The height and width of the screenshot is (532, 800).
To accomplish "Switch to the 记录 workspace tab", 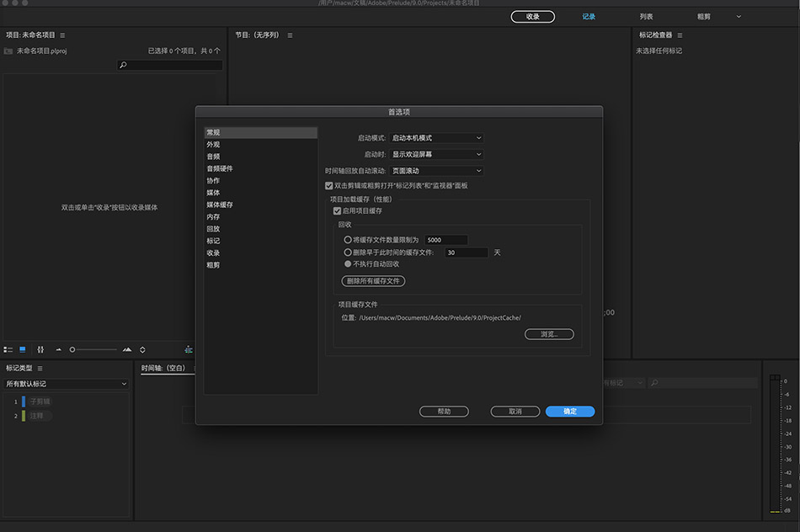I will click(589, 16).
